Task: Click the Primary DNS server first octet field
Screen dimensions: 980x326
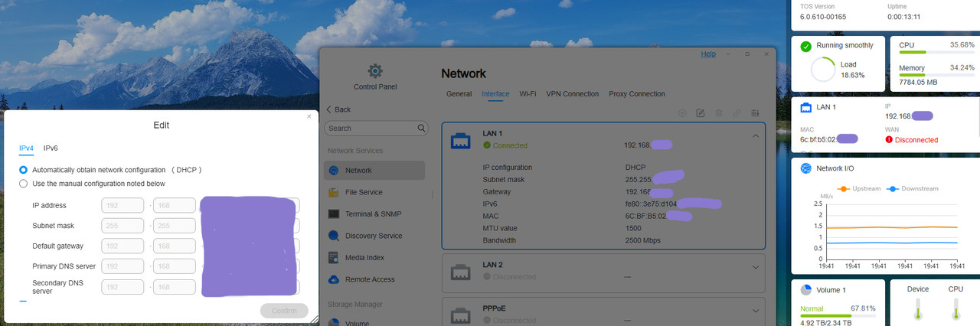Action: coord(122,266)
